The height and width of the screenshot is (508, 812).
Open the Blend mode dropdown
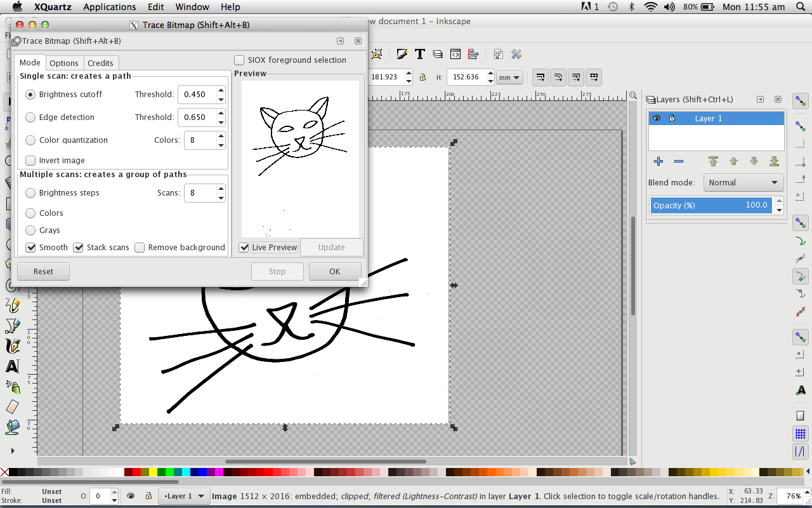[743, 183]
